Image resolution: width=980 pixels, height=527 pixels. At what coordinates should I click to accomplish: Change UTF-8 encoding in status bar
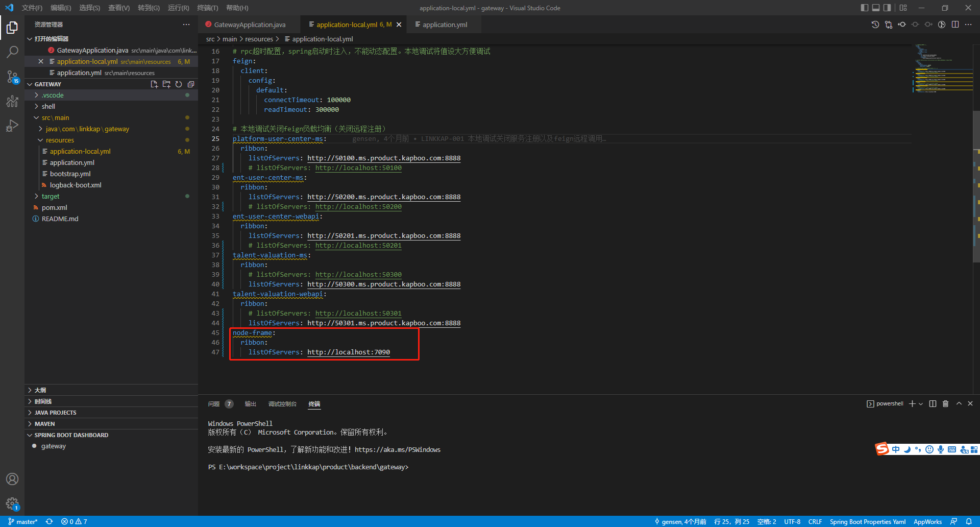792,521
